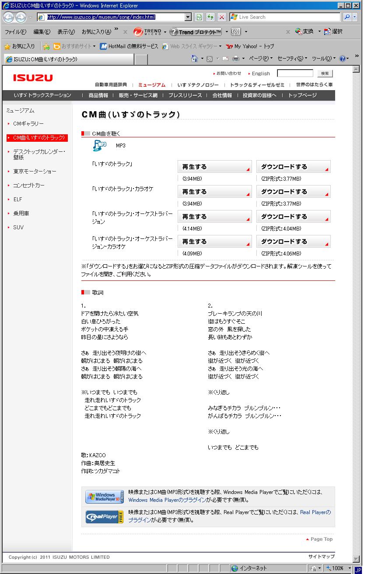Screen dimensions: 392x574
Task: Open the ページ(P) menu
Action: click(261, 59)
